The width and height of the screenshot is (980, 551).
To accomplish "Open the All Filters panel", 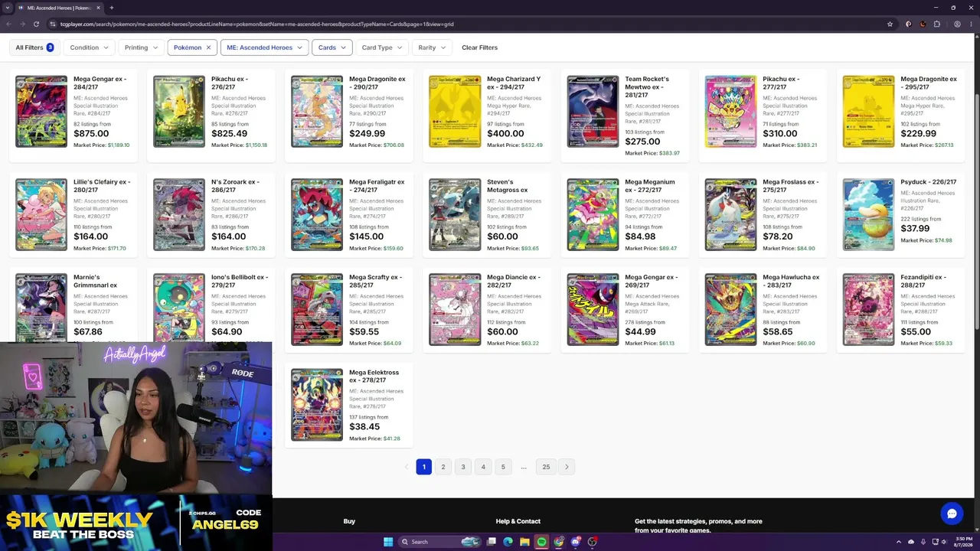I will [x=34, y=47].
